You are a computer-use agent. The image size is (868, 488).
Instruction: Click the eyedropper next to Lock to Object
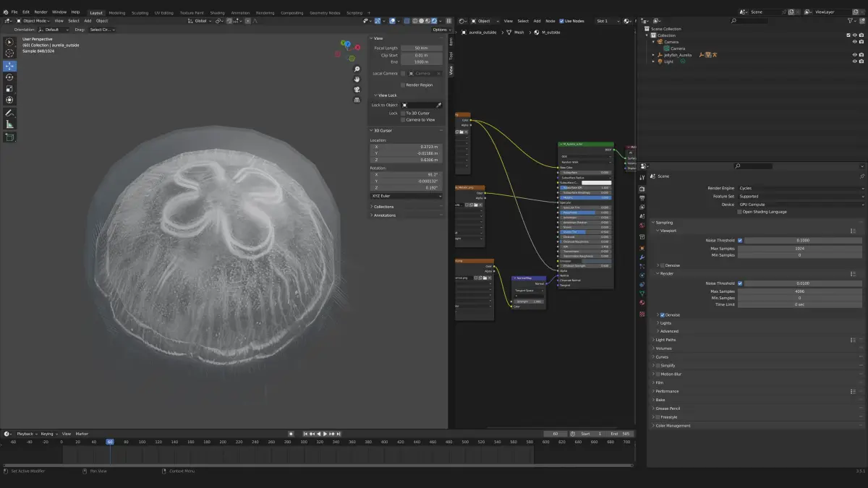tap(438, 105)
